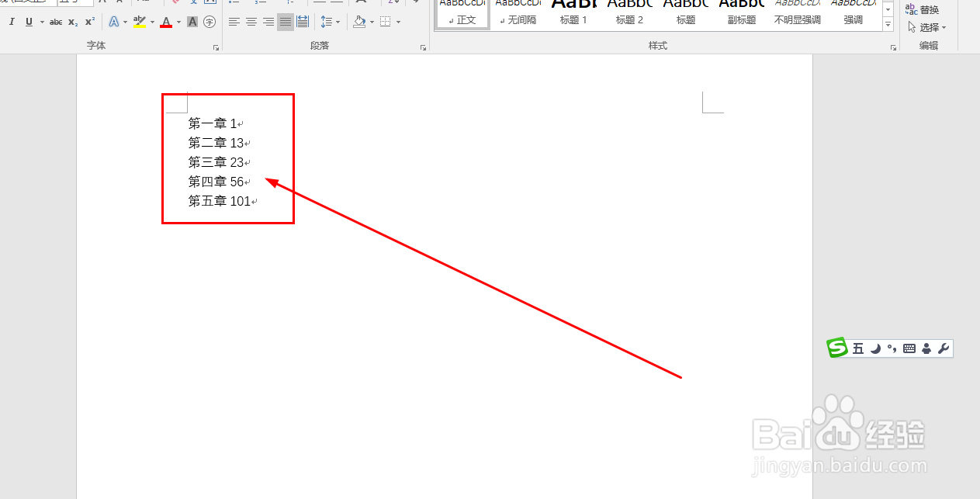Screen dimensions: 980x499
Task: Apply the 不明显强调 style
Action: tap(798, 14)
